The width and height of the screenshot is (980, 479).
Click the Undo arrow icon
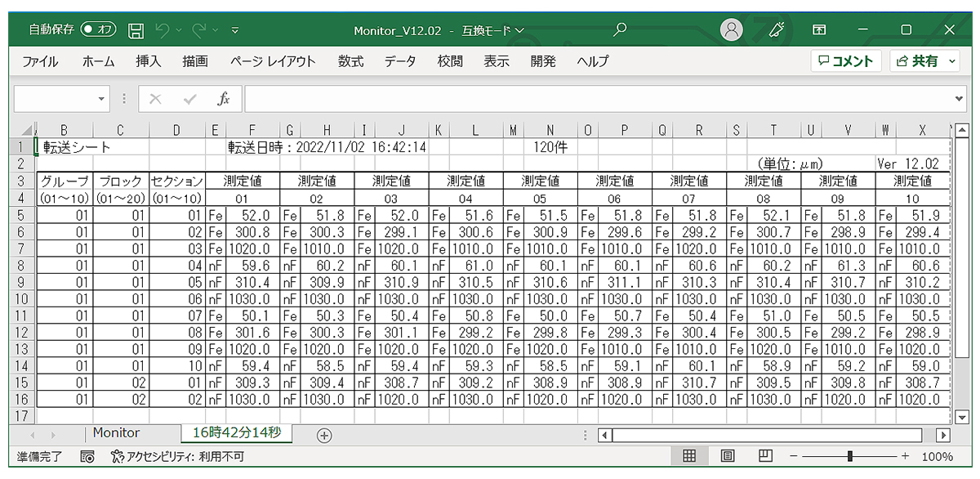(x=163, y=30)
